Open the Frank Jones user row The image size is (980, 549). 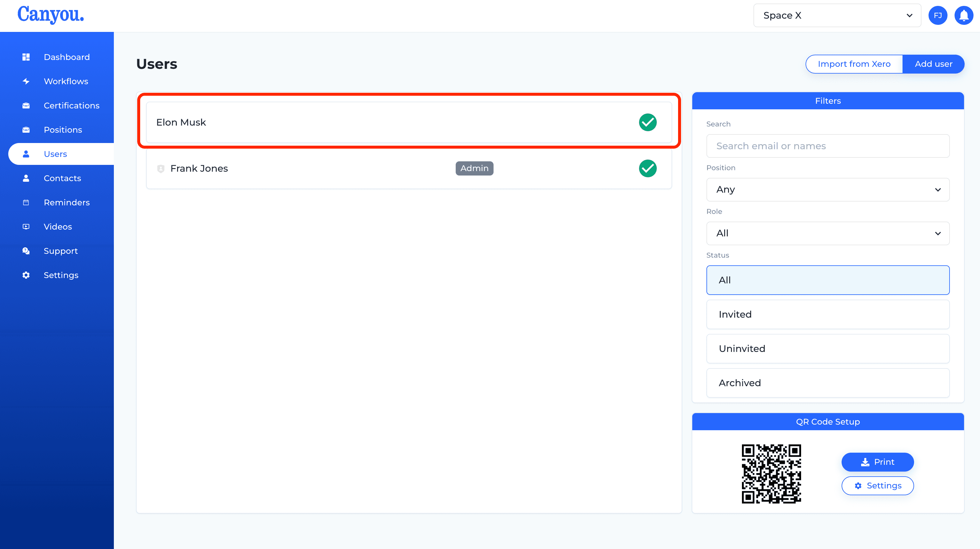(409, 168)
